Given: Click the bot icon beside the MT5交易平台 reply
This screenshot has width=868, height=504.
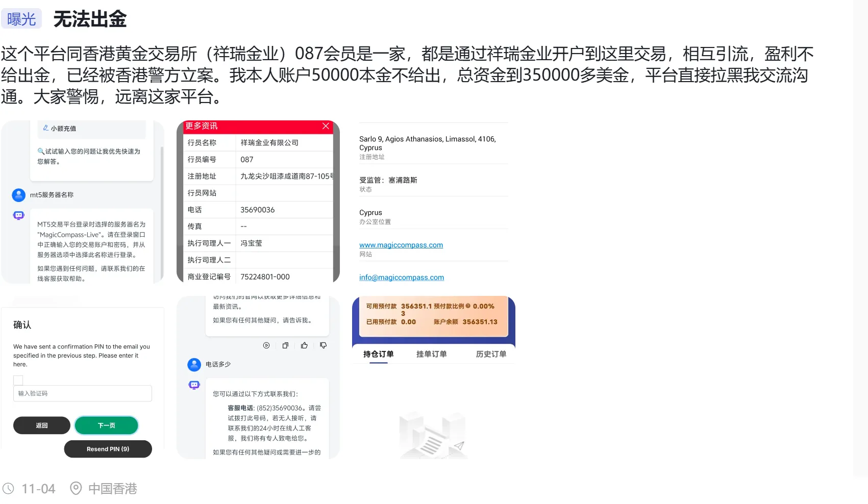Looking at the screenshot, I should (19, 215).
